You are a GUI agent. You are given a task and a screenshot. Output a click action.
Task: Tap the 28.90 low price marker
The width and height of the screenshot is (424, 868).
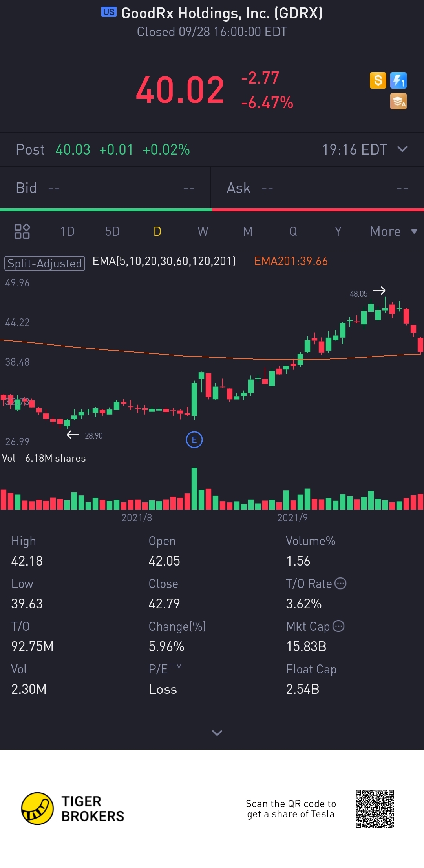[x=94, y=435]
